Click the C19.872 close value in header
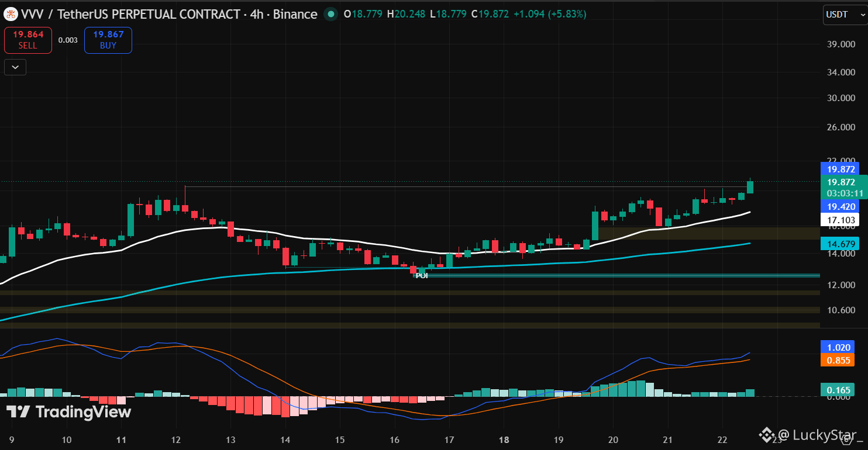Image resolution: width=868 pixels, height=450 pixels. point(490,14)
